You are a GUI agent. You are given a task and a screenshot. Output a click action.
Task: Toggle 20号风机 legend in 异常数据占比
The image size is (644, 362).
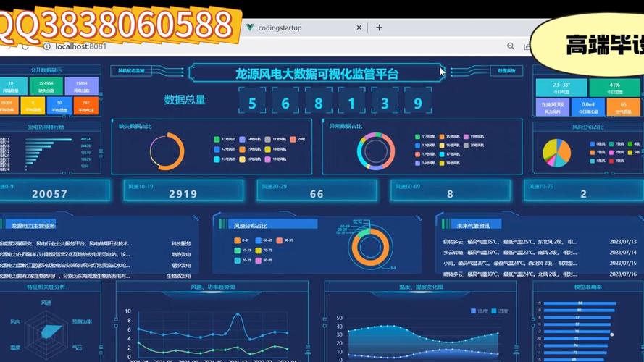pyautogui.click(x=474, y=146)
